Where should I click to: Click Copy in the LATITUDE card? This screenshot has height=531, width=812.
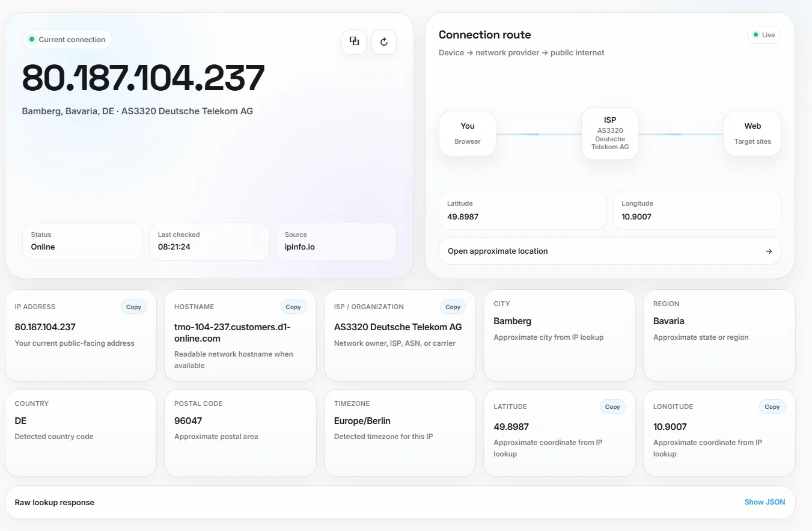(x=612, y=407)
